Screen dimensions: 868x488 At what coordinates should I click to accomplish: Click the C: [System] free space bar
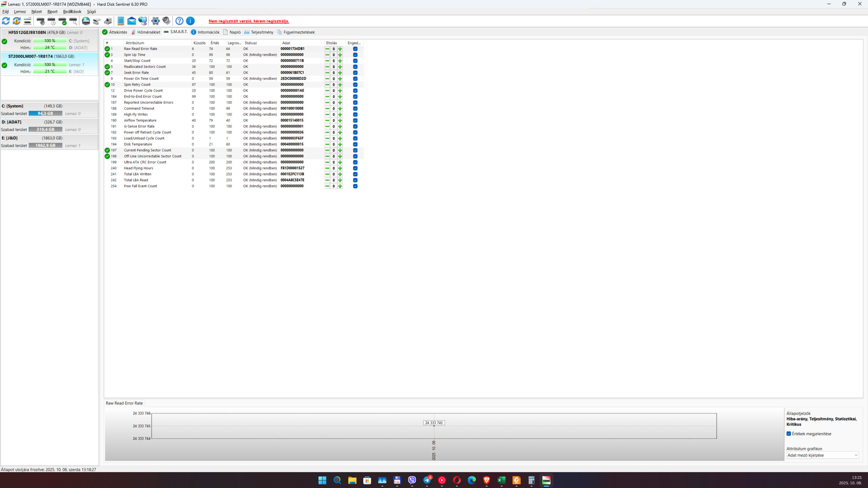[x=45, y=114]
